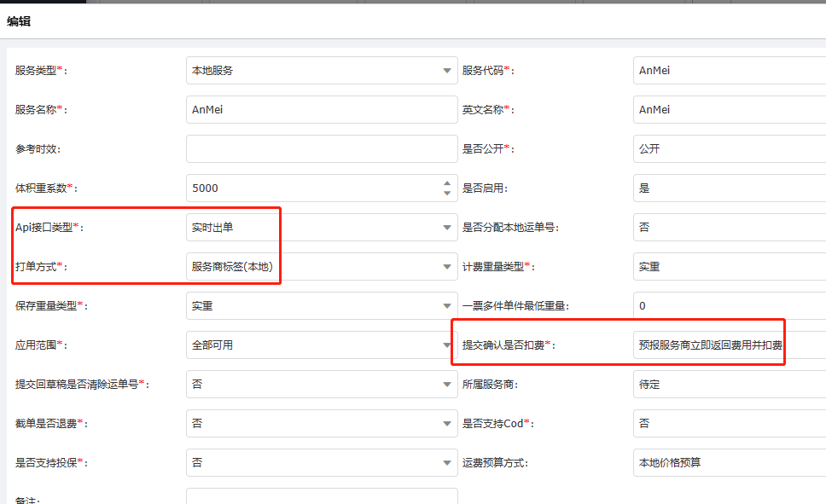Decrease 体积重系数 with down arrow

tap(447, 194)
